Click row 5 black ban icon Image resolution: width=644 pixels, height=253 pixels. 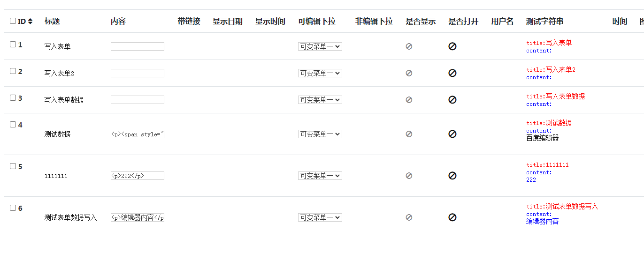452,176
